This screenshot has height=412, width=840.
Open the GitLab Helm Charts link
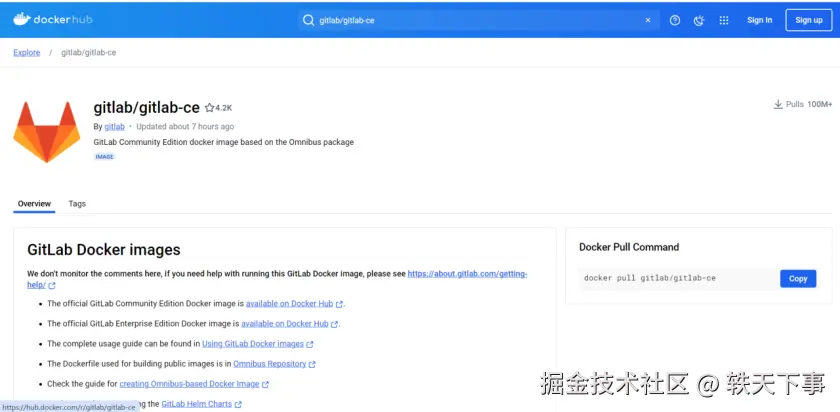click(197, 403)
